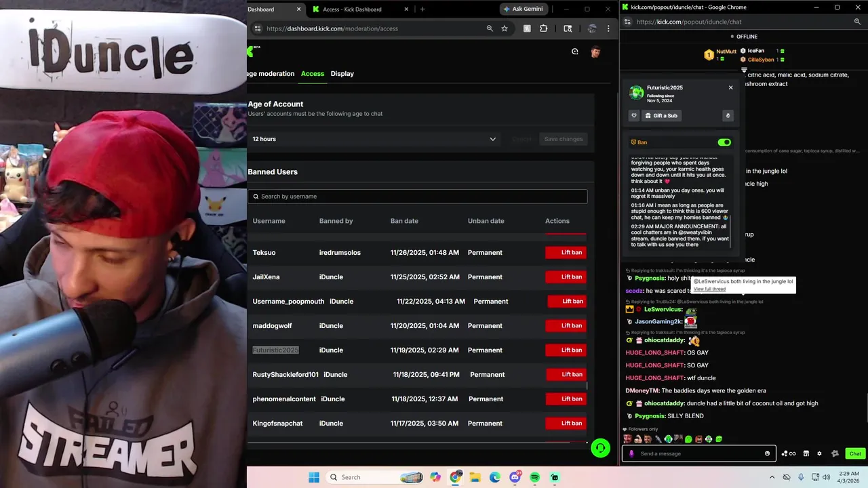Click Banned by column header
868x488 pixels.
336,221
